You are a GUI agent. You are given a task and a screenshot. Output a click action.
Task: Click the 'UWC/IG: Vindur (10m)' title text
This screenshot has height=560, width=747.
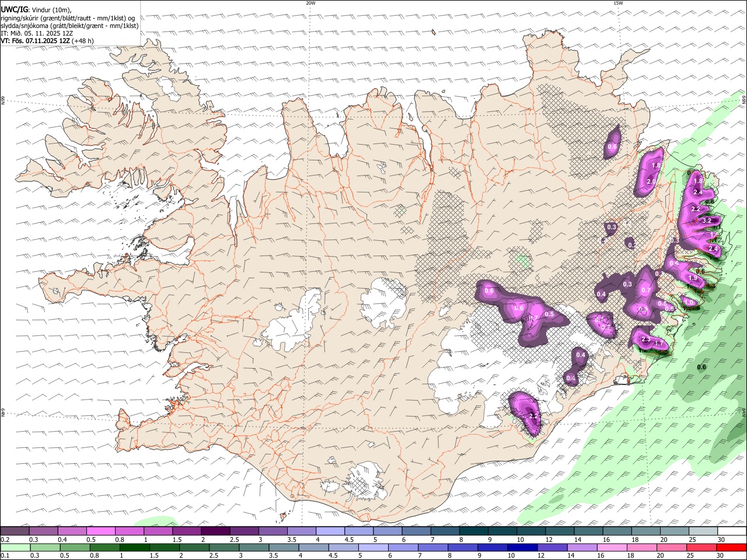coord(36,10)
